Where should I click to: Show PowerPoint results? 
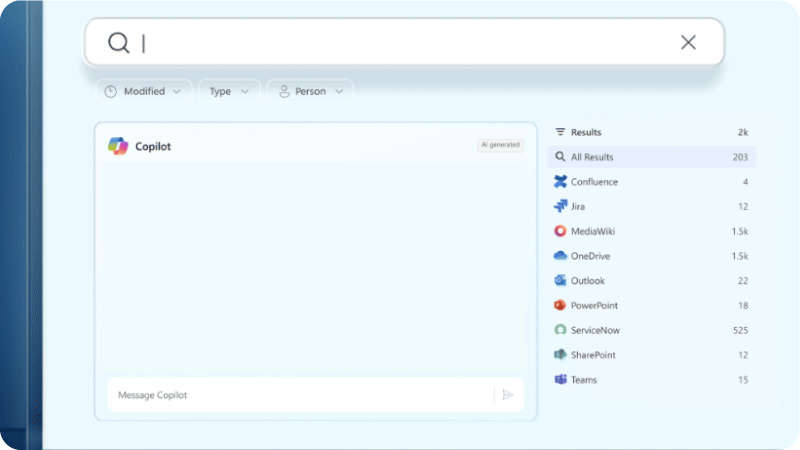(652, 306)
